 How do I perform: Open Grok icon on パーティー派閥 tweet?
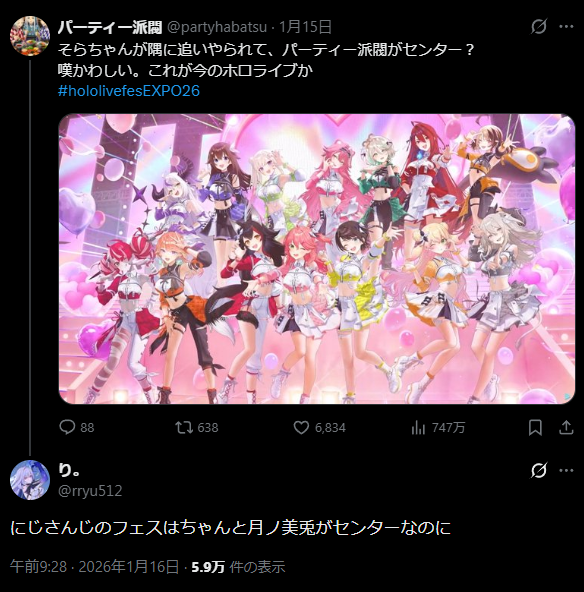click(x=539, y=26)
